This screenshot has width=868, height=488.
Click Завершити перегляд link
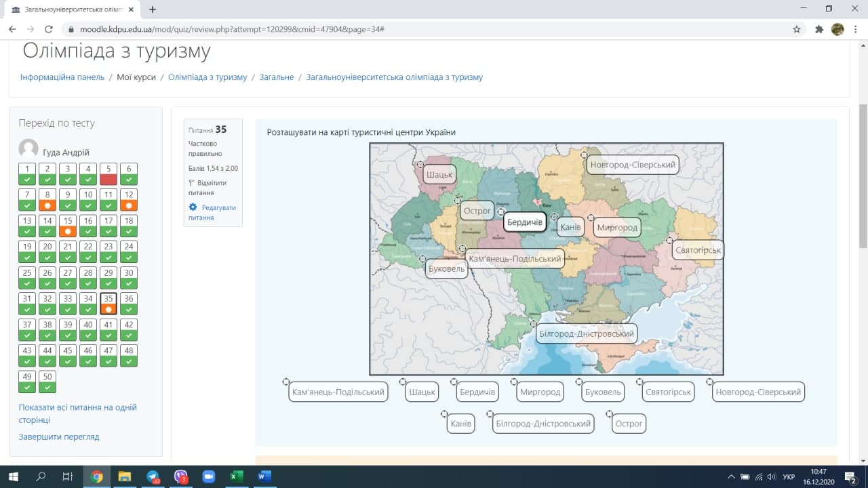(x=59, y=437)
